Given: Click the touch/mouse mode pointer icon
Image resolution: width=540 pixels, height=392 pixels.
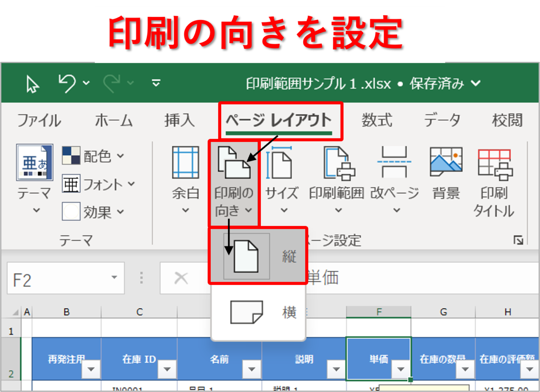Looking at the screenshot, I should tap(33, 83).
